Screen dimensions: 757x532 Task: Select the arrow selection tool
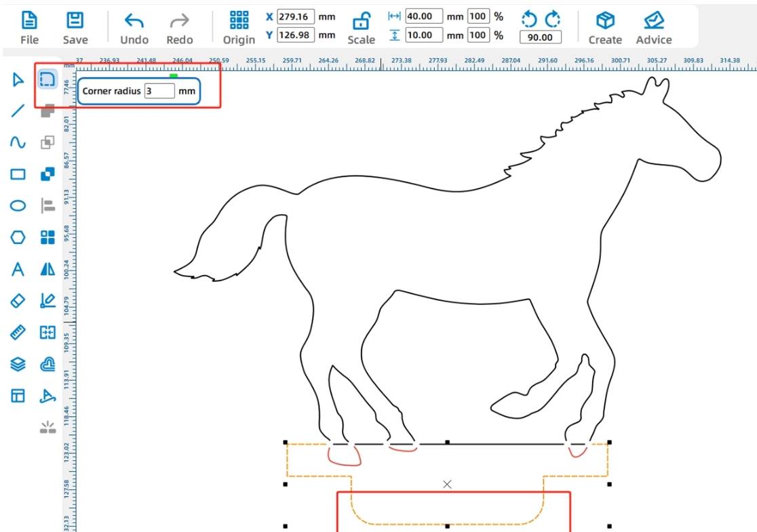(x=18, y=81)
